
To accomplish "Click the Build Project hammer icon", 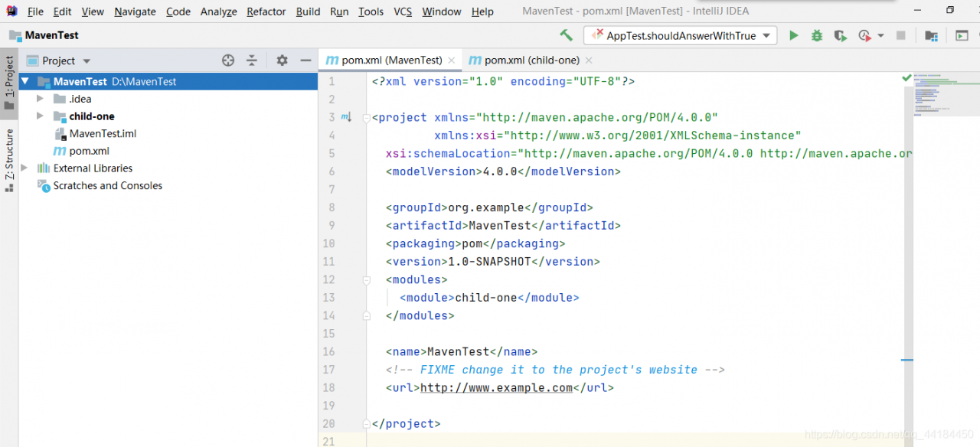I will pos(566,35).
